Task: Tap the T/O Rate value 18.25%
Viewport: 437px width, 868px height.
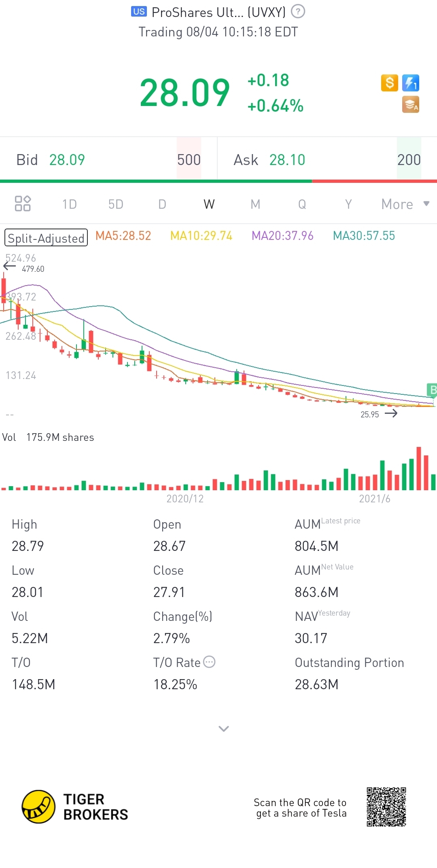Action: (x=175, y=684)
